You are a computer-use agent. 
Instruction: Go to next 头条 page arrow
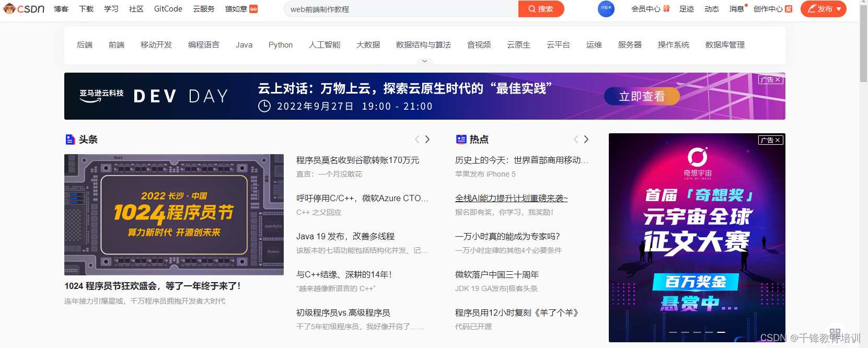pos(427,139)
